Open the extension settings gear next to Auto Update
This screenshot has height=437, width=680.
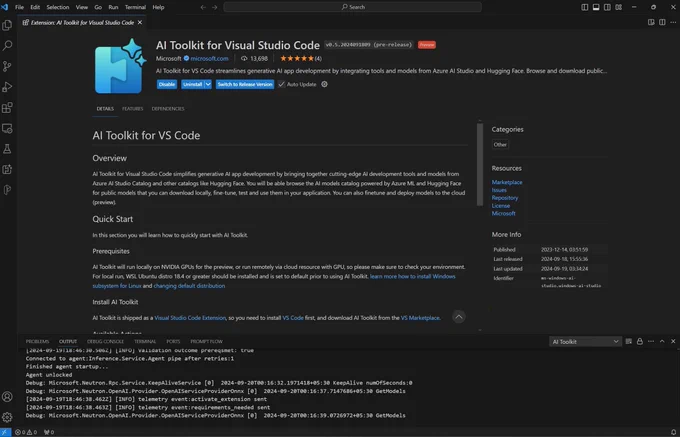pos(324,84)
